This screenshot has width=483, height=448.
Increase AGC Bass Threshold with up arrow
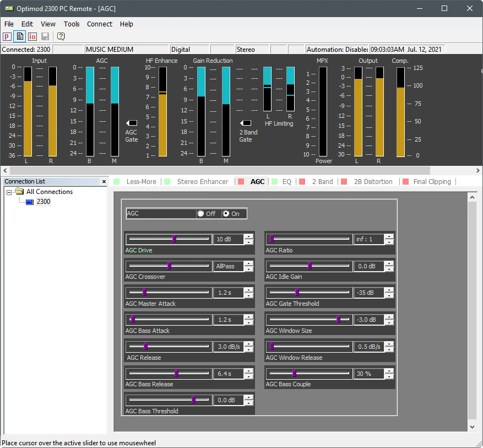pyautogui.click(x=248, y=397)
